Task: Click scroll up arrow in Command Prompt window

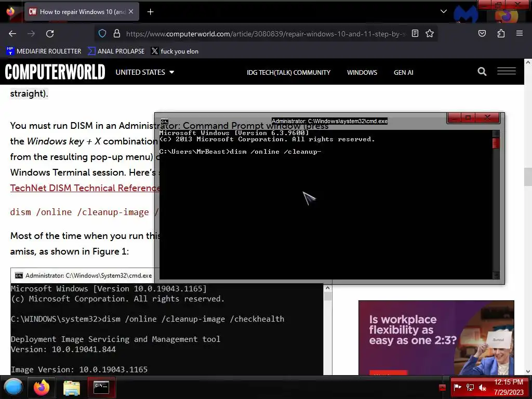Action: coord(496,134)
